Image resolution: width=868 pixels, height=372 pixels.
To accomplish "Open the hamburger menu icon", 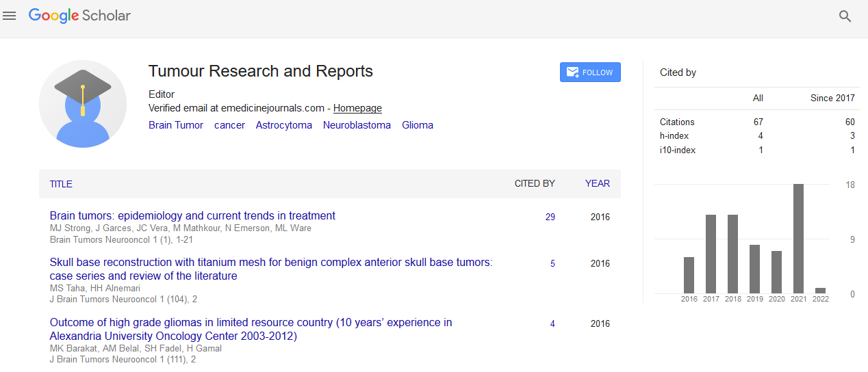I will 10,16.
